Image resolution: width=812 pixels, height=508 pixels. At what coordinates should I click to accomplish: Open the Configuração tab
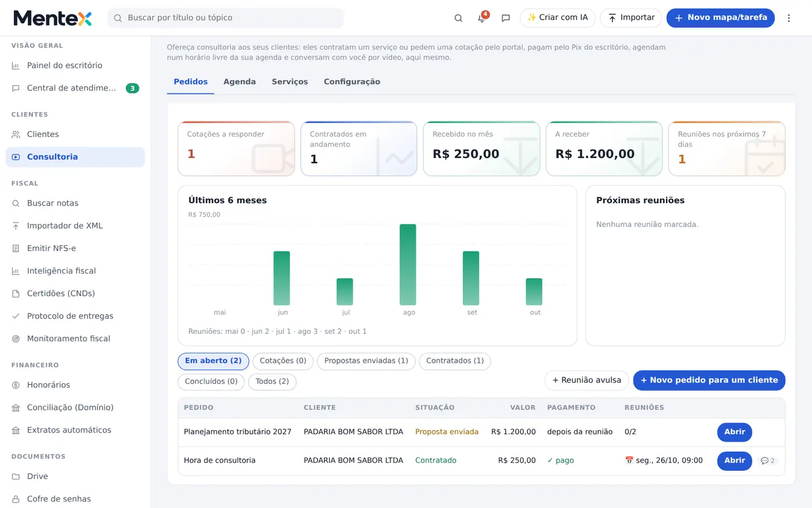point(352,82)
